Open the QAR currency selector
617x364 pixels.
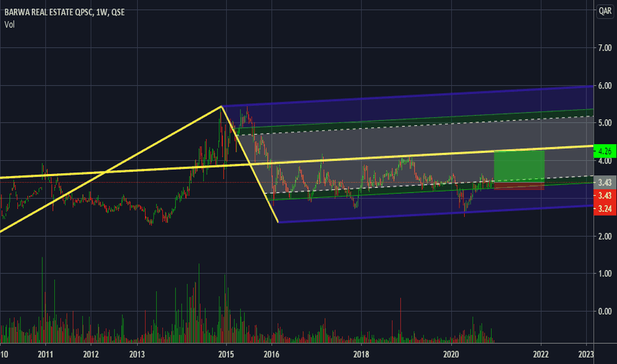tap(605, 11)
